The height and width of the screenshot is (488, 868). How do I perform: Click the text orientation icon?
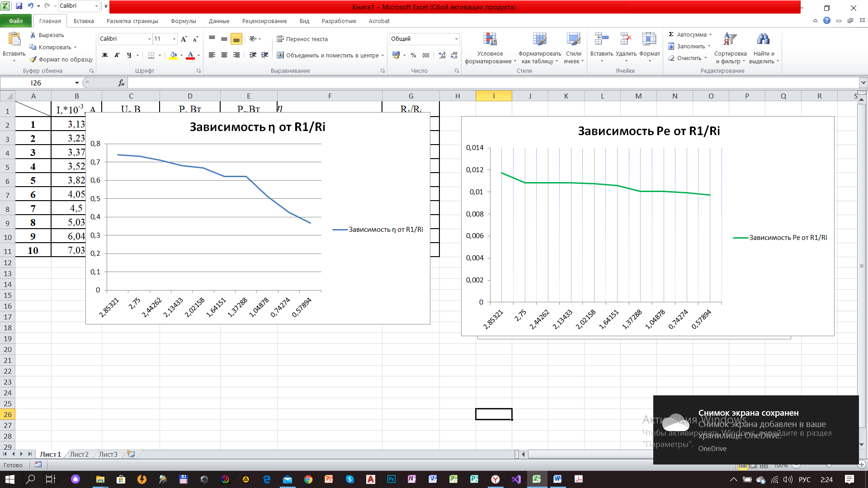(253, 39)
